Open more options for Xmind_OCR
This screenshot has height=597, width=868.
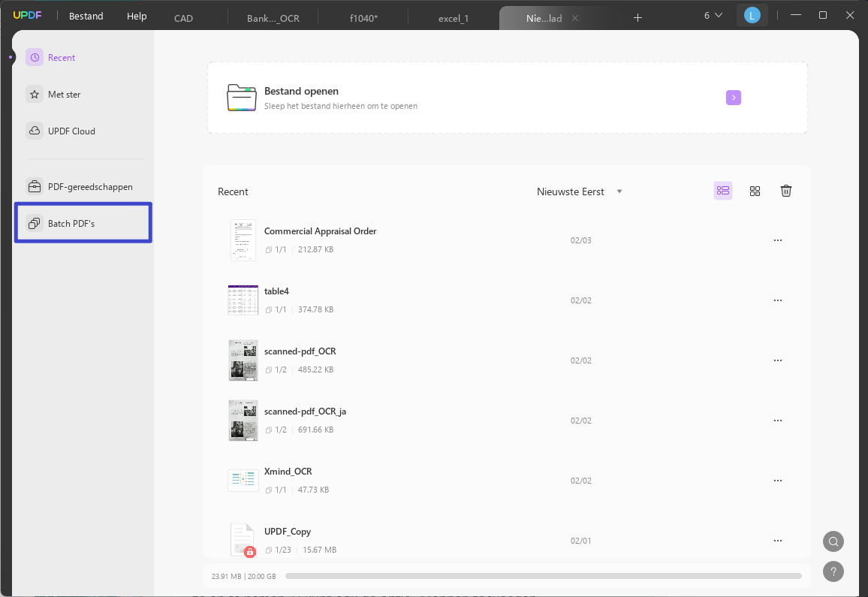tap(778, 481)
